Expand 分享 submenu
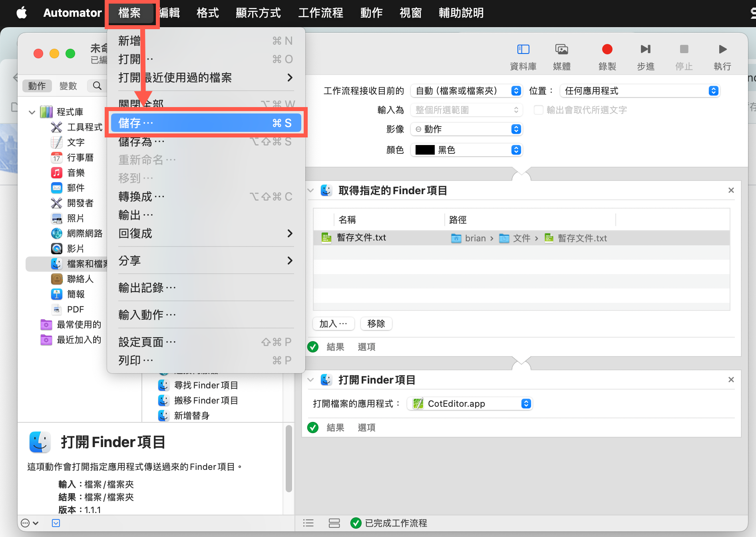 pyautogui.click(x=206, y=261)
